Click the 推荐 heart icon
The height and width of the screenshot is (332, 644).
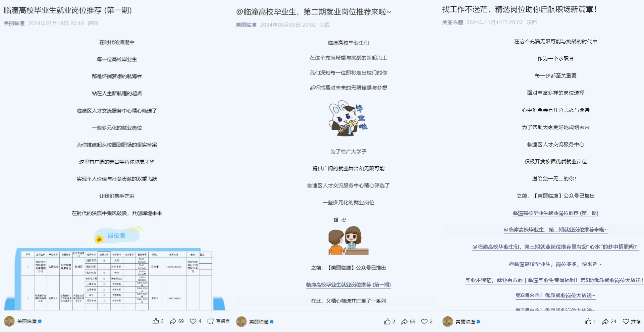click(626, 322)
